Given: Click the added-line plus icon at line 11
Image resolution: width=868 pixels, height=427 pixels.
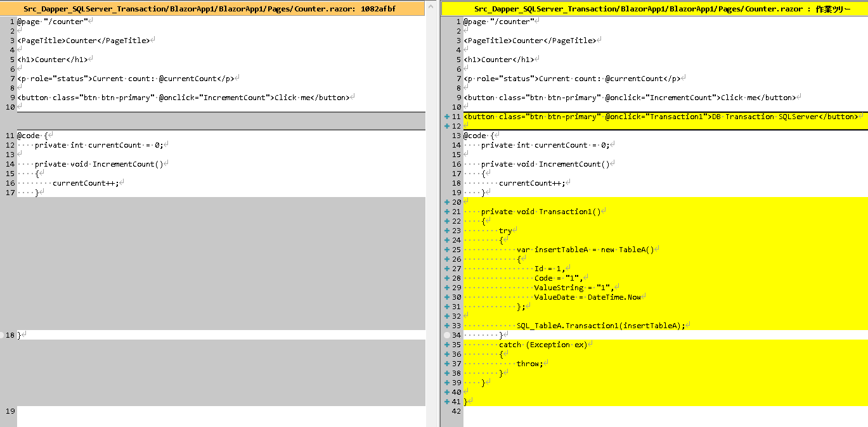Looking at the screenshot, I should click(x=448, y=117).
